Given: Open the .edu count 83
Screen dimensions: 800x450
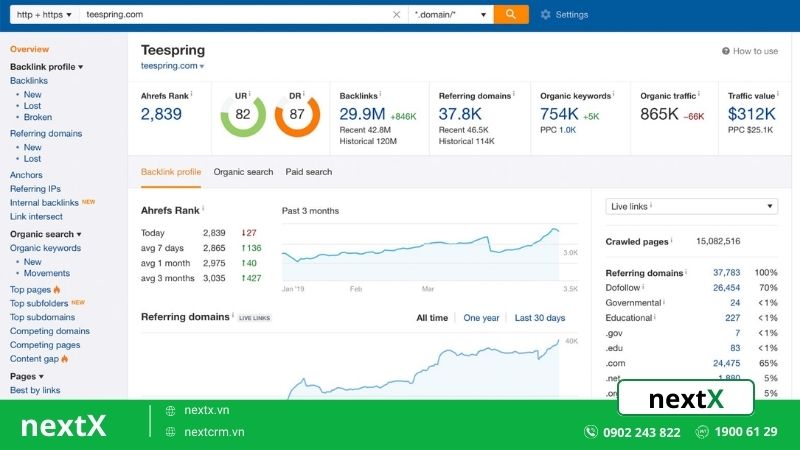Looking at the screenshot, I should [x=735, y=348].
